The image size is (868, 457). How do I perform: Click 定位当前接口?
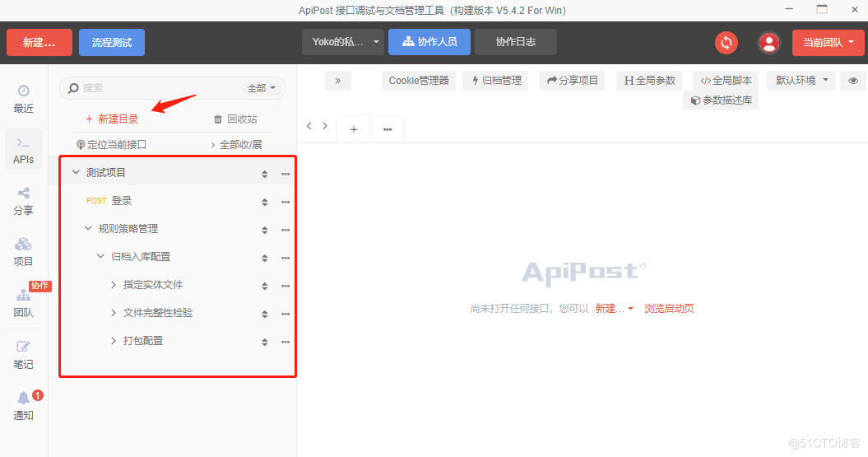(x=111, y=145)
